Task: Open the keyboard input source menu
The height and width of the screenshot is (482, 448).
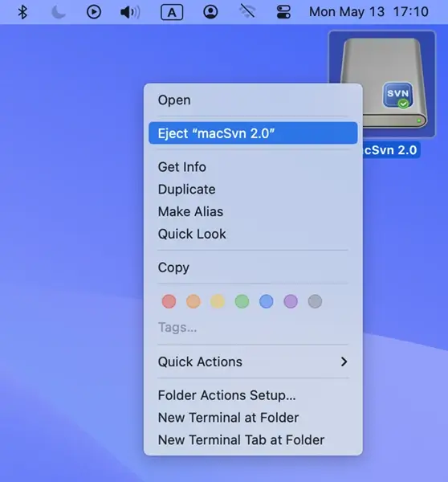Action: [172, 12]
